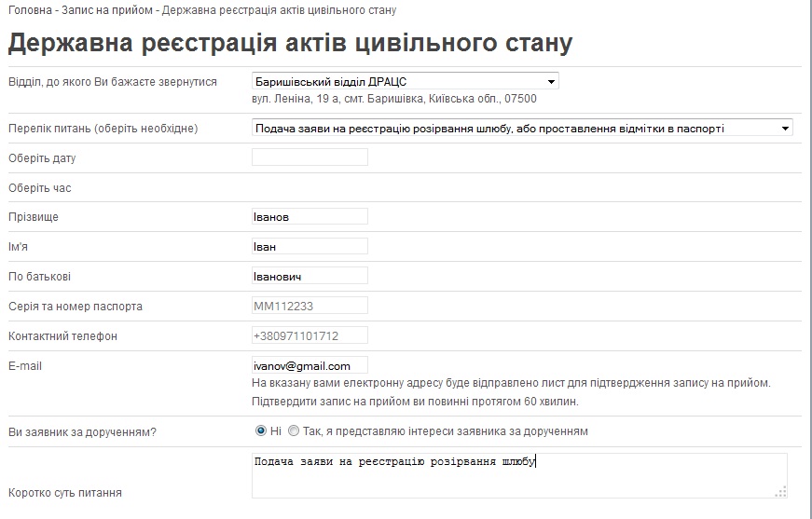This screenshot has width=812, height=519.
Task: Click the Коротко суть питання text area
Action: 519,475
